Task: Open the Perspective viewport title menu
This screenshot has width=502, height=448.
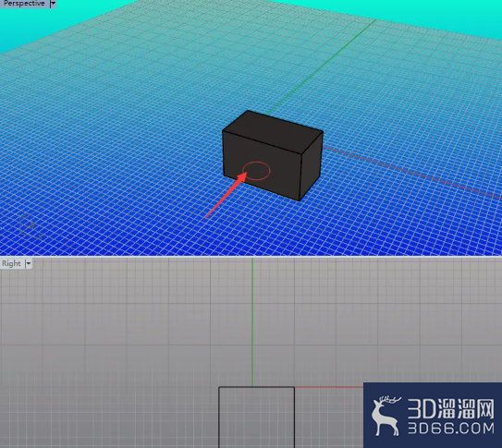Action: pyautogui.click(x=24, y=4)
